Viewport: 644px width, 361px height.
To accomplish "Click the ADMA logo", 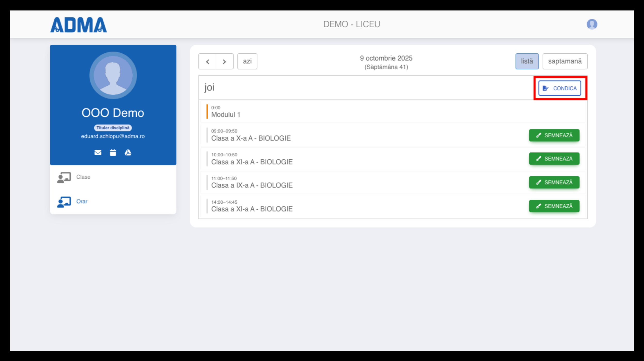I will pyautogui.click(x=78, y=25).
